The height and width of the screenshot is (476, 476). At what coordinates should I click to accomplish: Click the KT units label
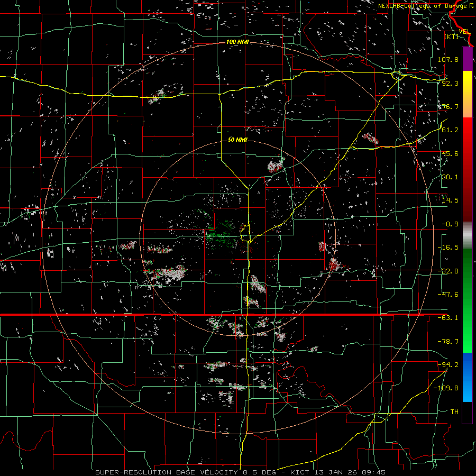[x=452, y=36]
